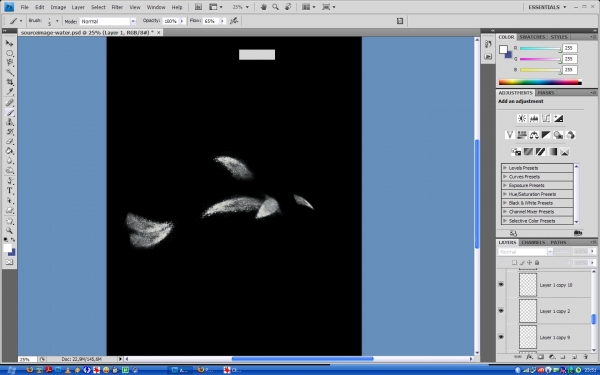Viewport: 600px width, 375px height.
Task: Select the Paint Bucket tool
Action: pyautogui.click(x=10, y=152)
